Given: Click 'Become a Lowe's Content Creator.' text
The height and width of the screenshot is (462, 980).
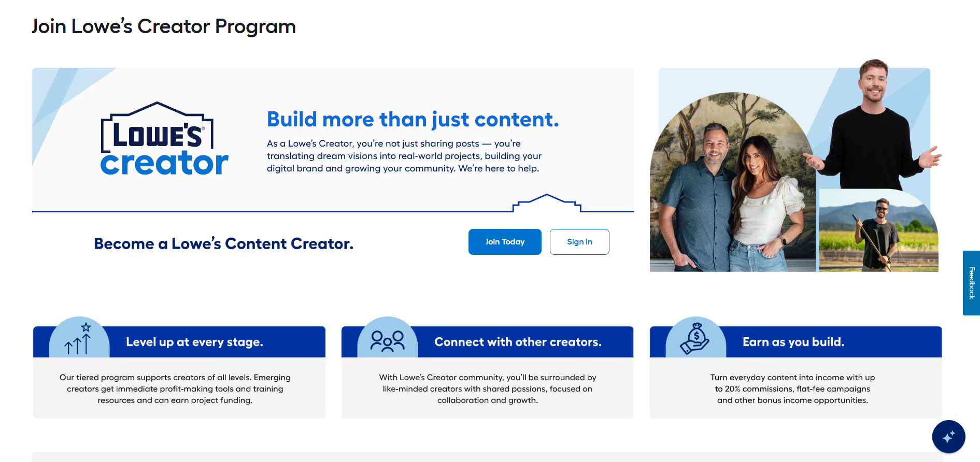Looking at the screenshot, I should pos(223,243).
